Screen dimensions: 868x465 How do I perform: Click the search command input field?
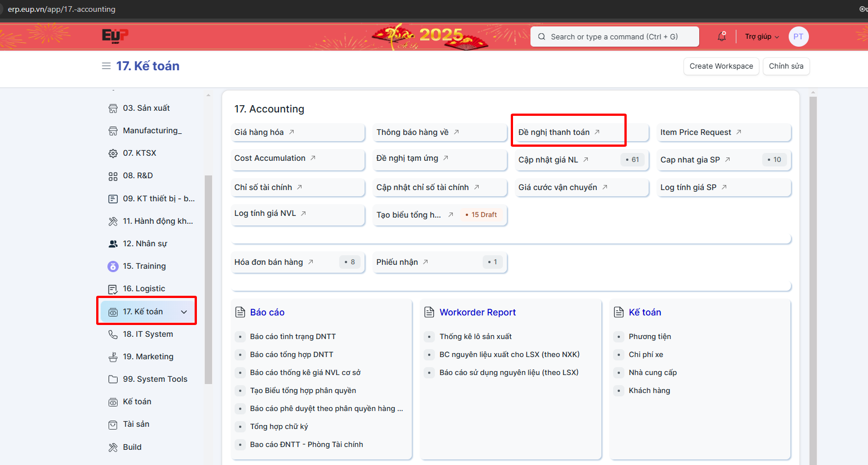[x=614, y=37]
